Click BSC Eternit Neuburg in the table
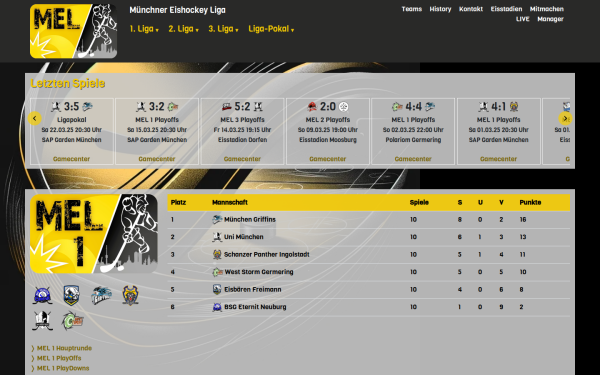The width and height of the screenshot is (600, 375). (255, 307)
